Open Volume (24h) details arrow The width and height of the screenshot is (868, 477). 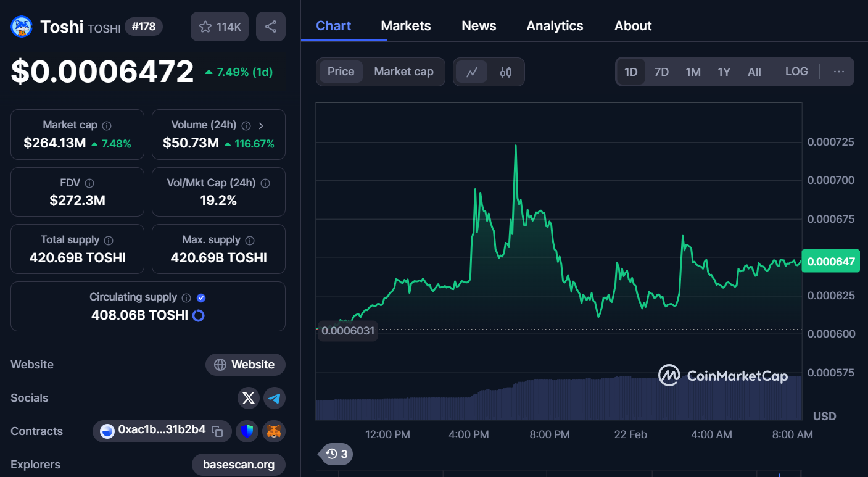pyautogui.click(x=261, y=125)
